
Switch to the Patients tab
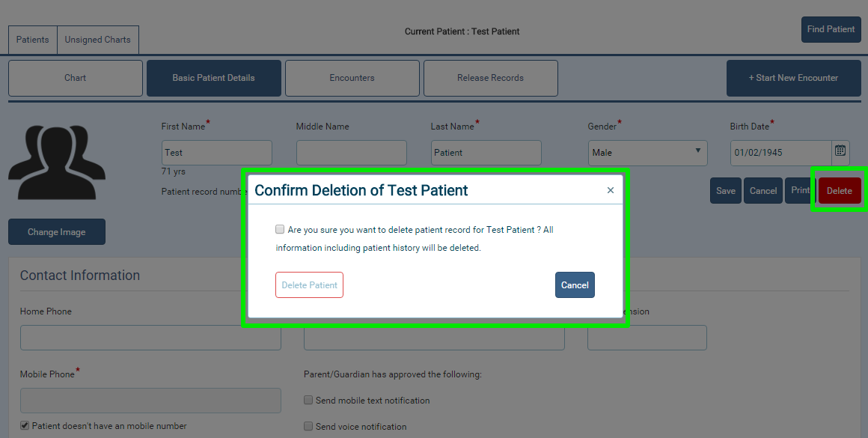[33, 40]
